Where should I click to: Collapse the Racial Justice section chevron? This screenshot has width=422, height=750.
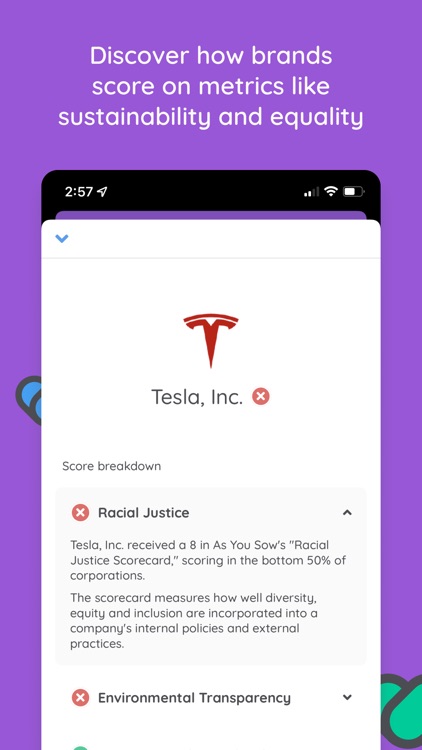[x=347, y=513]
